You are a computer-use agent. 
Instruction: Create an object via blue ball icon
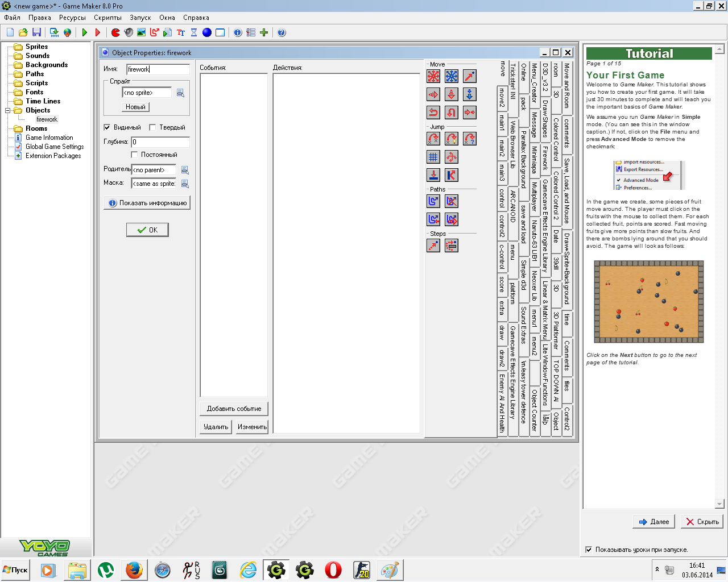(207, 32)
